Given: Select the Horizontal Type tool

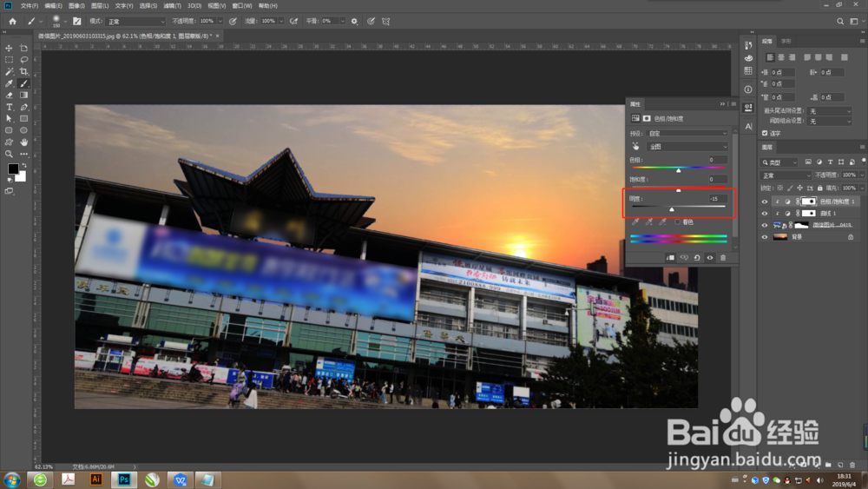Looking at the screenshot, I should pos(9,107).
